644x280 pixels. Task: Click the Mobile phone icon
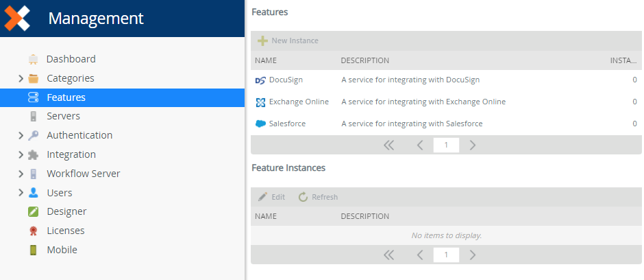[33, 250]
